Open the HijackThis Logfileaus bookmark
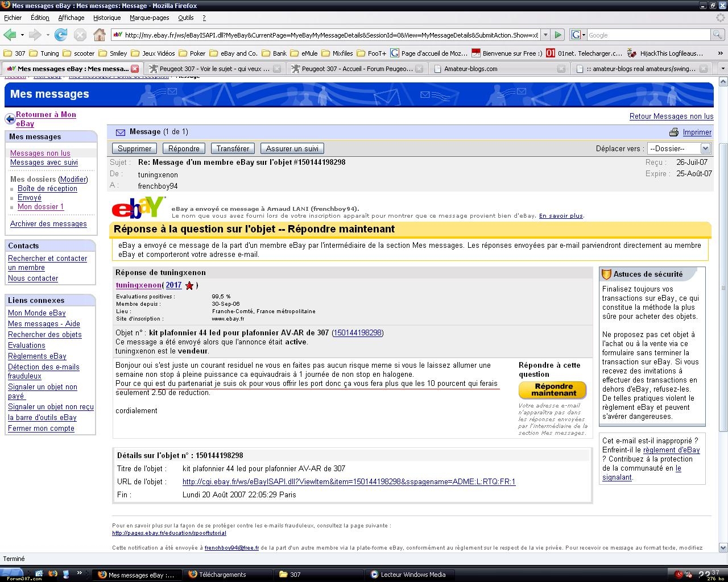 (665, 53)
